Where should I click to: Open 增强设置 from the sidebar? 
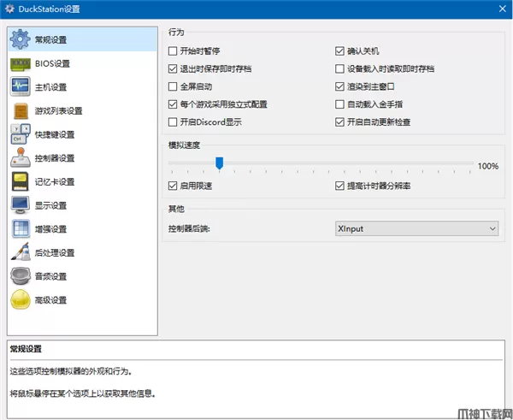[x=82, y=229]
